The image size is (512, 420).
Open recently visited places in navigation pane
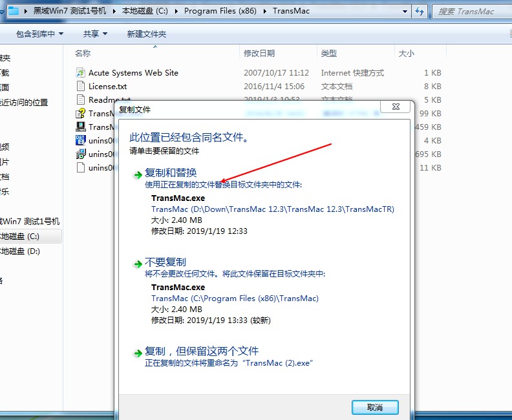24,103
